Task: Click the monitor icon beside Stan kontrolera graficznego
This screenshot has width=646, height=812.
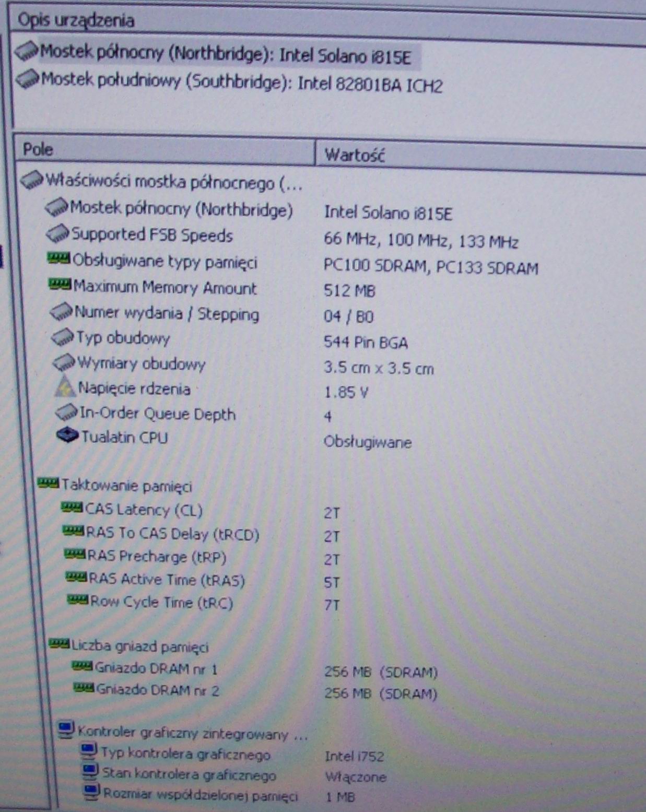Action: [x=90, y=772]
